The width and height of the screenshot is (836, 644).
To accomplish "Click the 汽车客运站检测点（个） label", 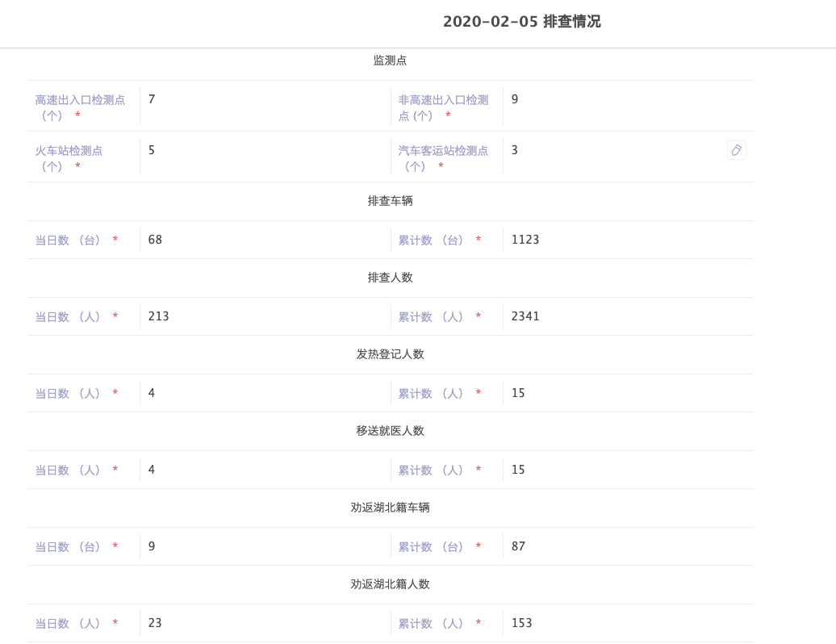I will [443, 158].
